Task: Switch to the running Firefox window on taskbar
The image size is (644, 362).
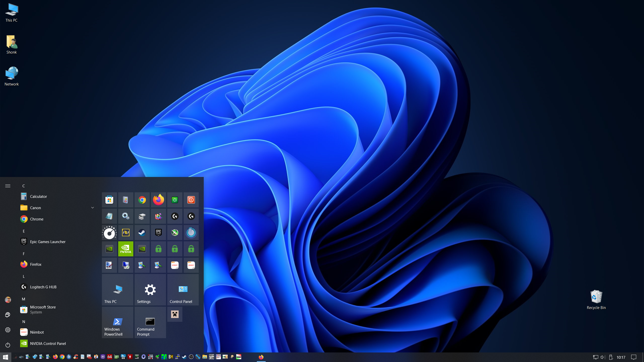Action: point(261,357)
